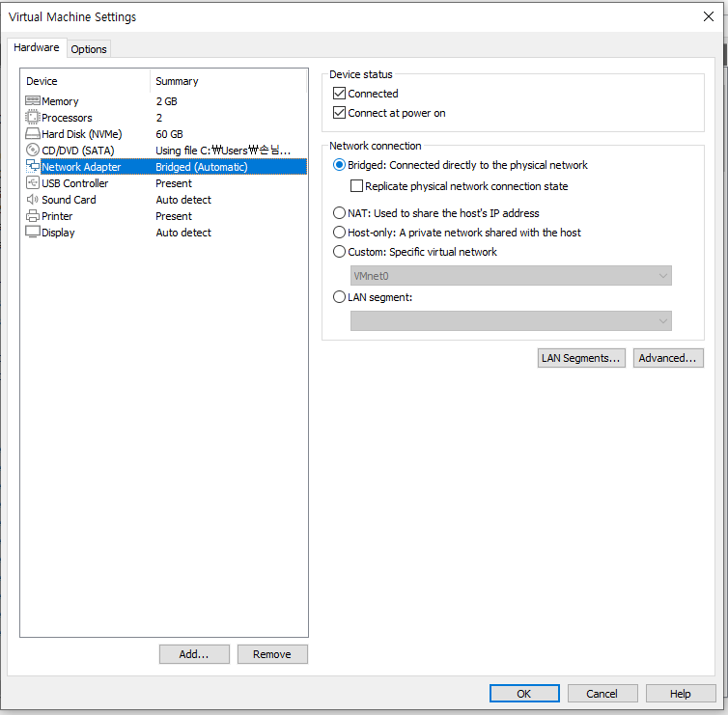Viewport: 728px width, 715px height.
Task: Click Add... to add hardware
Action: tap(194, 654)
